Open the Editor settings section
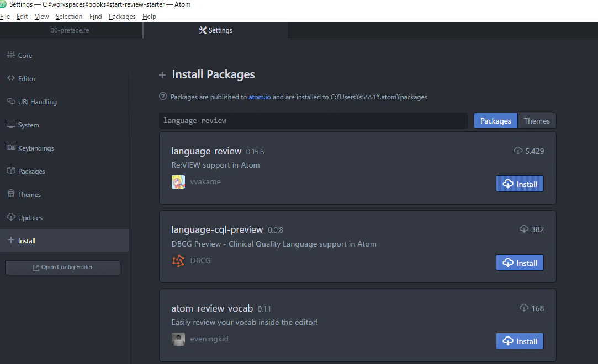 pos(64,79)
